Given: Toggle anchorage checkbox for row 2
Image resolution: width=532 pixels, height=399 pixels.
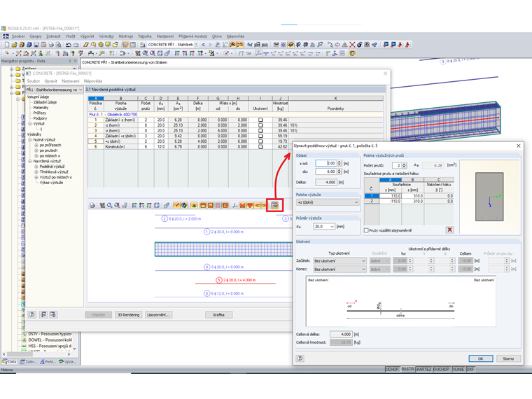Looking at the screenshot, I should (x=260, y=125).
